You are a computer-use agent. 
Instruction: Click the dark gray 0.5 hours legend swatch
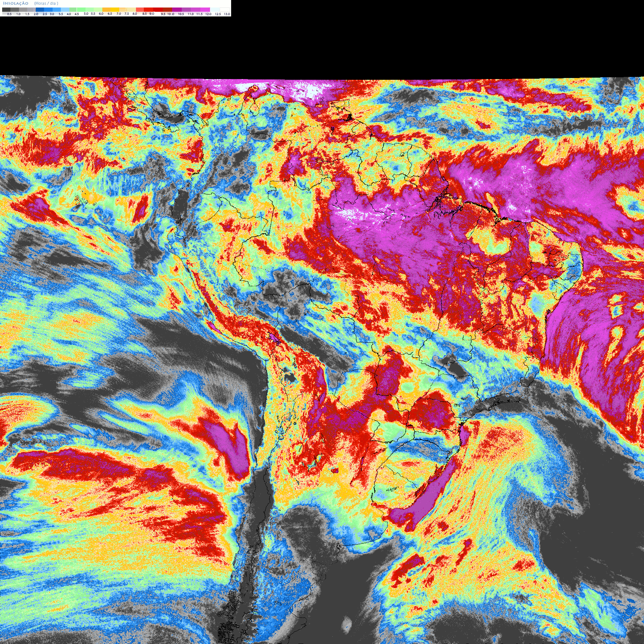6,10
